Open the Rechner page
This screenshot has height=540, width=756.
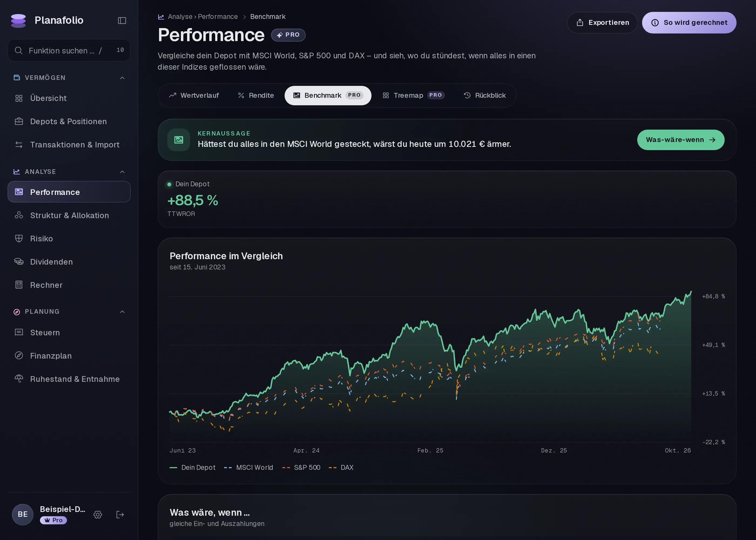pos(69,285)
